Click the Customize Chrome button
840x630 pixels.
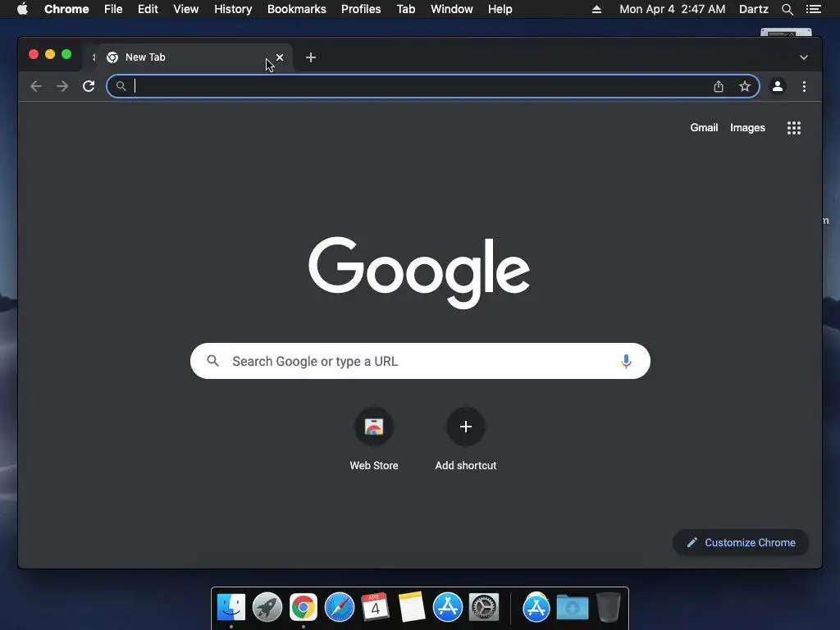pyautogui.click(x=741, y=543)
